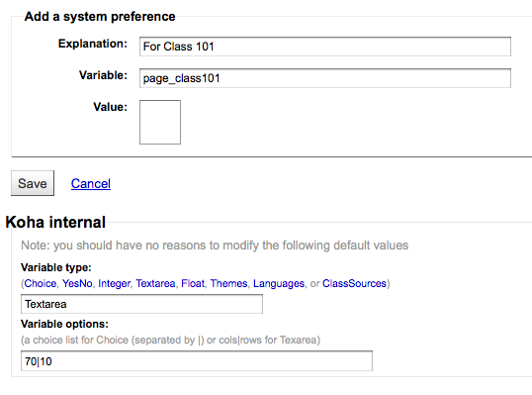This screenshot has height=395, width=532.
Task: Select the Languages variable type link
Action: 279,283
